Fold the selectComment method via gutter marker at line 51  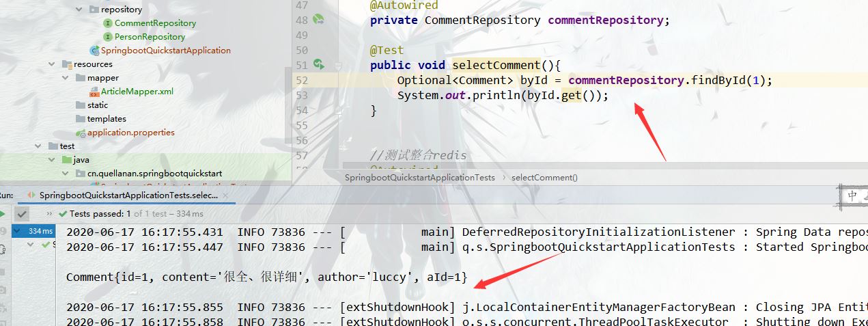click(x=339, y=65)
